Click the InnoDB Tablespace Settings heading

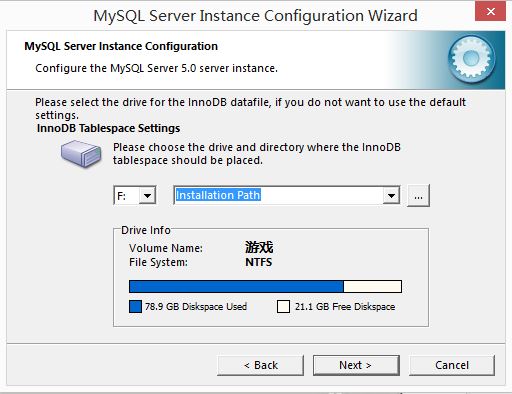[108, 128]
